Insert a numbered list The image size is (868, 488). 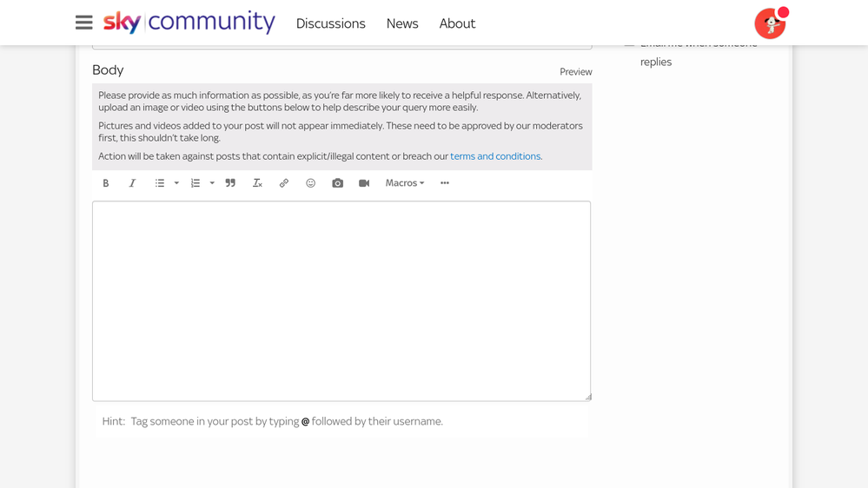[x=195, y=183]
